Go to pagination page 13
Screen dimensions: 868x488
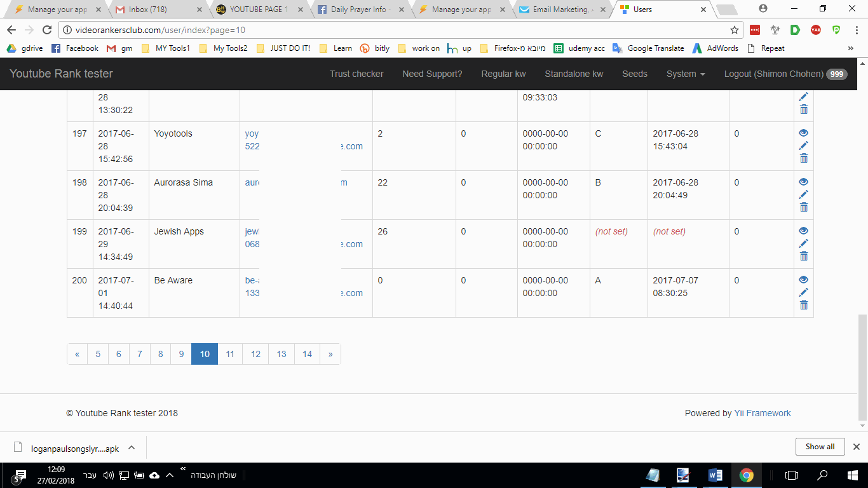281,354
